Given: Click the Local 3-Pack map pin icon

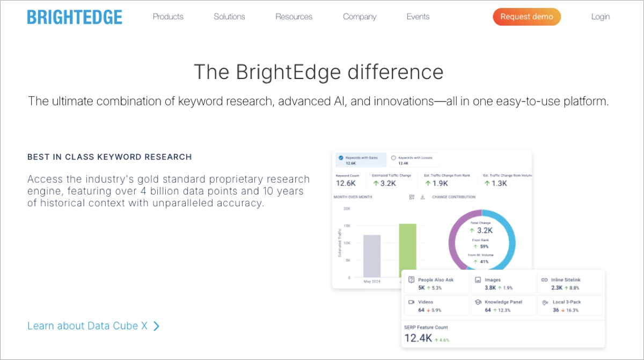Looking at the screenshot, I should (544, 302).
